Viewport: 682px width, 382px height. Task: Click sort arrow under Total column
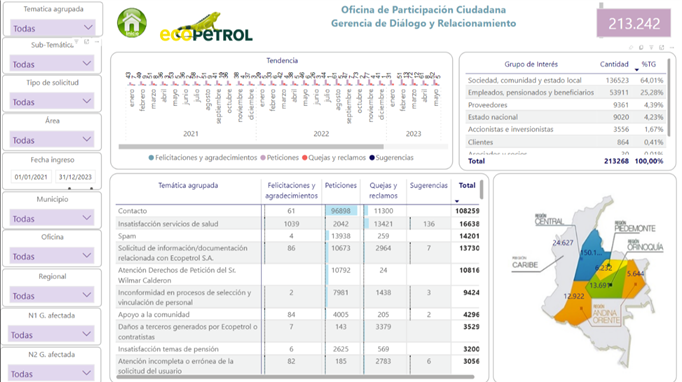tap(457, 201)
